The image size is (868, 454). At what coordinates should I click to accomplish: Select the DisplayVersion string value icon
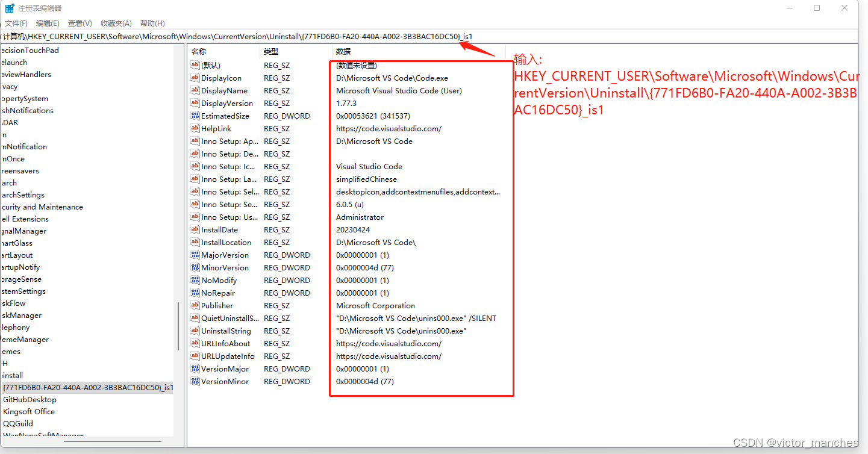[x=195, y=103]
